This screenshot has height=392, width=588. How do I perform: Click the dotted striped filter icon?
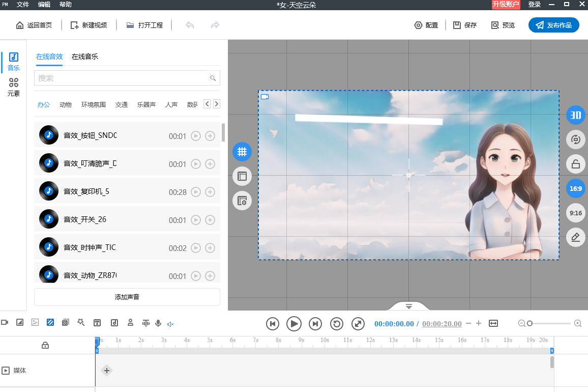(x=66, y=323)
